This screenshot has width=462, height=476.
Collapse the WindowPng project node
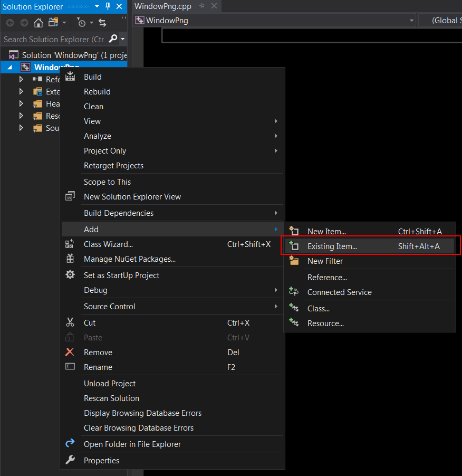point(9,68)
